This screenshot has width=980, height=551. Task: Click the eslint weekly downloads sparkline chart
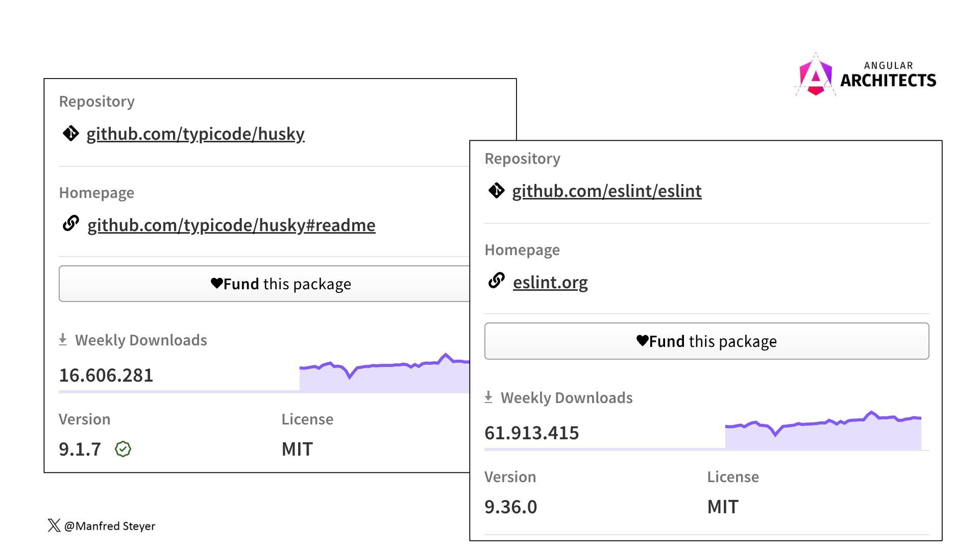point(823,430)
